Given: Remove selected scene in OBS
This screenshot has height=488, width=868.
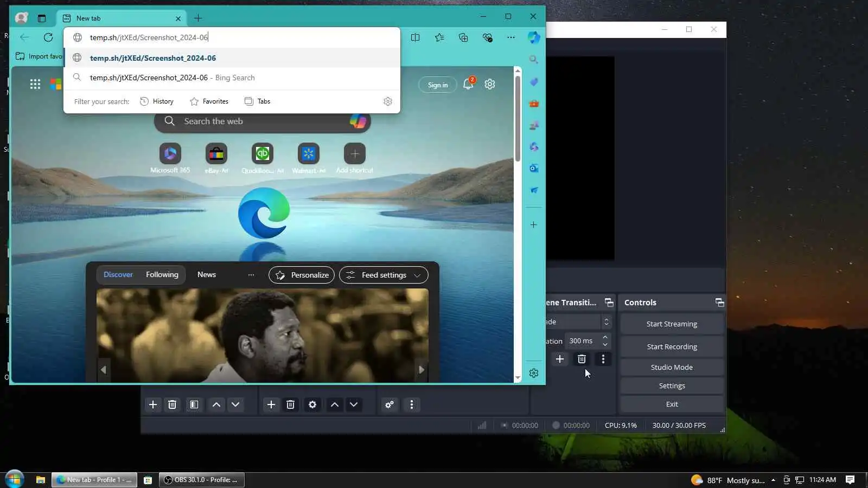Looking at the screenshot, I should [172, 404].
